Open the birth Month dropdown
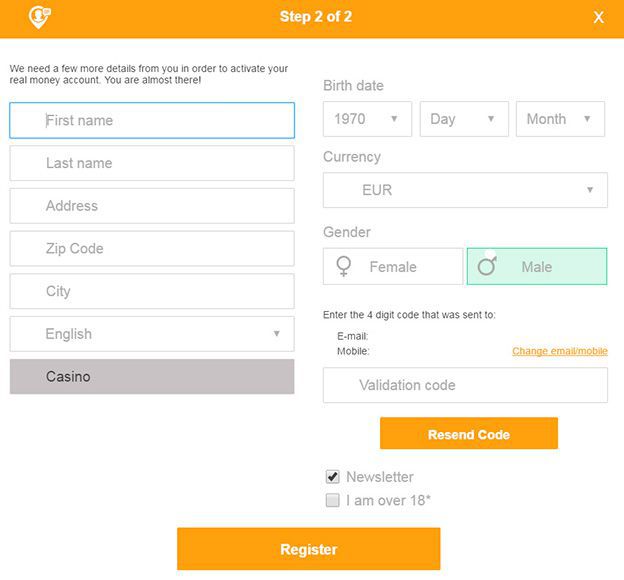 [x=560, y=119]
